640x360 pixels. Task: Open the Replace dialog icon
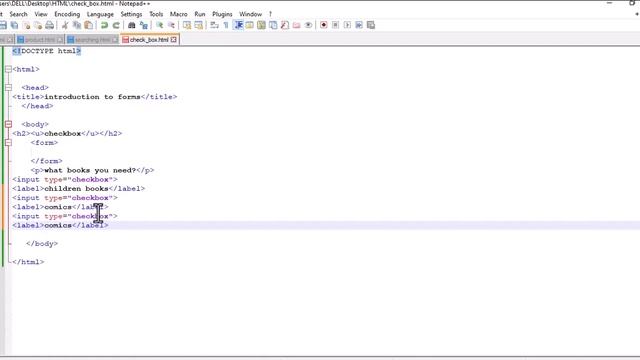coord(143,25)
